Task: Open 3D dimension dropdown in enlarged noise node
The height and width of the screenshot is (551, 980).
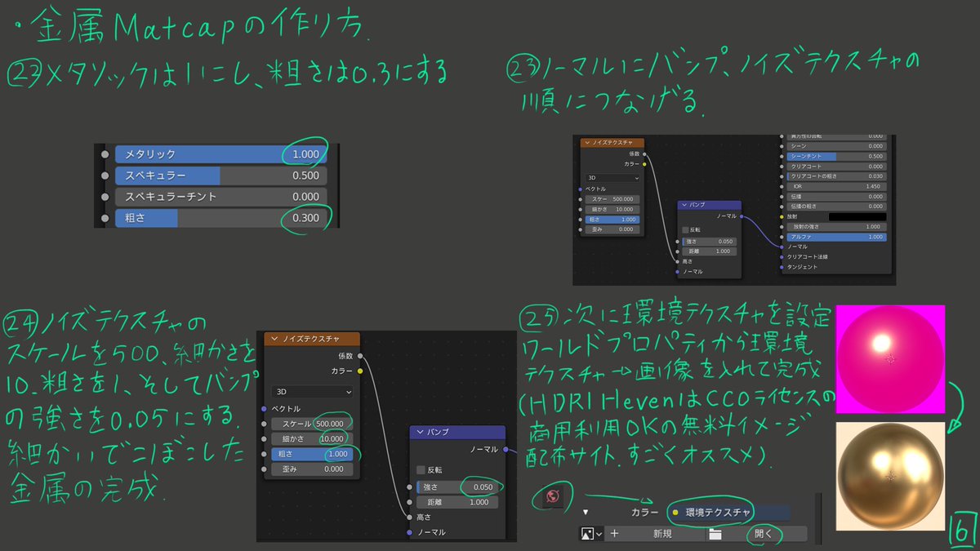Action: pyautogui.click(x=312, y=392)
